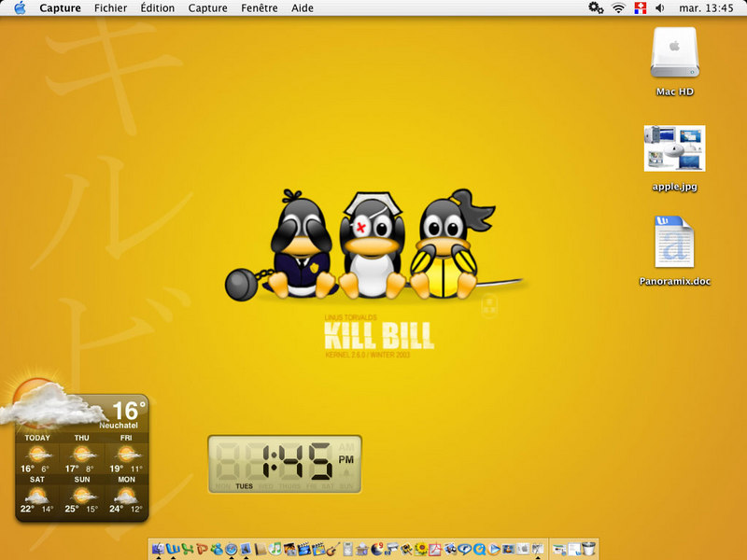This screenshot has height=560, width=747.
Task: Click the TODAY forecast in weather widget
Action: 37,455
